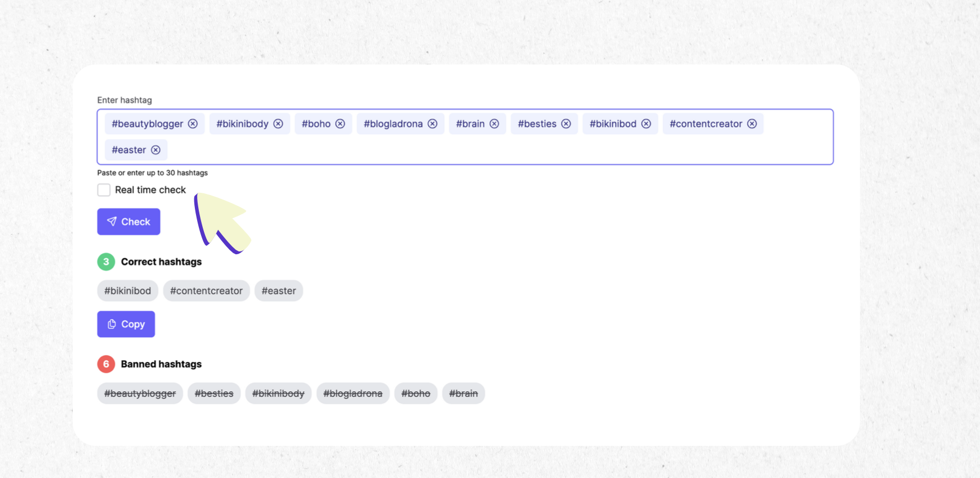Click the banned #beautyblogger chip
980x478 pixels.
pyautogui.click(x=140, y=393)
